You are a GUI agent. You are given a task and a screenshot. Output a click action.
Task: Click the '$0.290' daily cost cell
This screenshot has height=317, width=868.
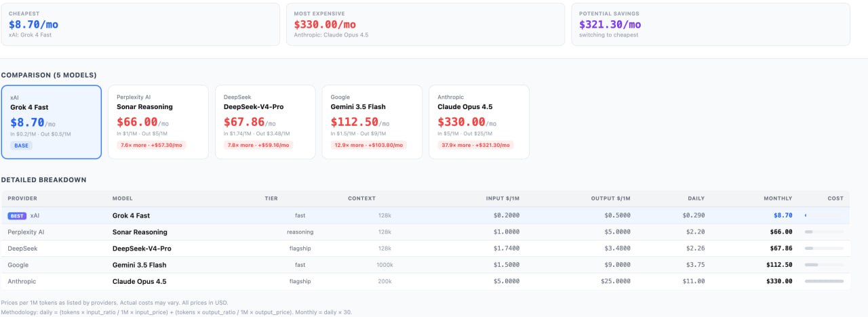pyautogui.click(x=694, y=215)
